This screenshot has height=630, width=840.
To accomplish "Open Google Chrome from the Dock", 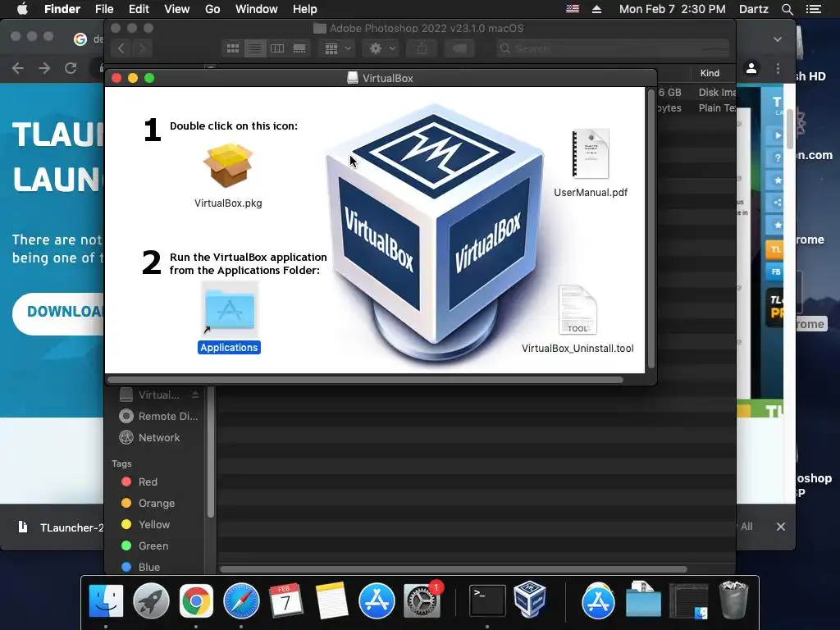I will click(x=196, y=600).
